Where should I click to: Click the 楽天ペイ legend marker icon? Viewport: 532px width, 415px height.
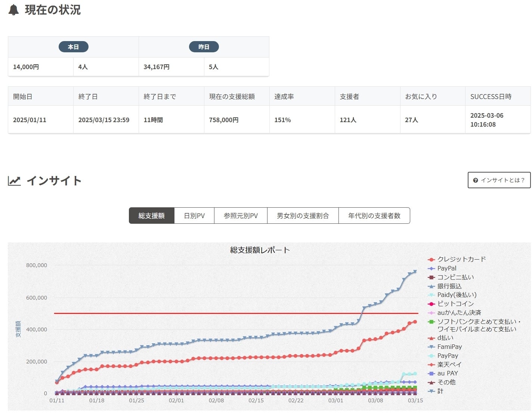pyautogui.click(x=432, y=365)
